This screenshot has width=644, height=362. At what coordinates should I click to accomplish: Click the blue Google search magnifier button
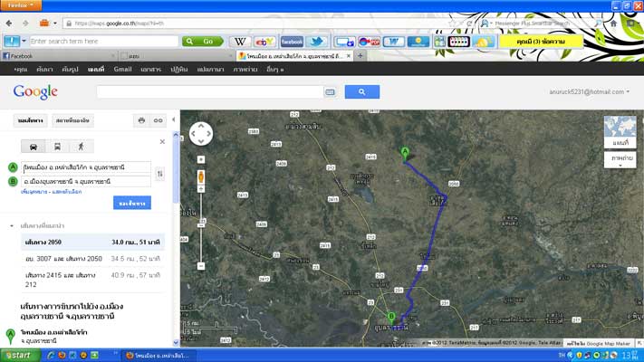[361, 91]
